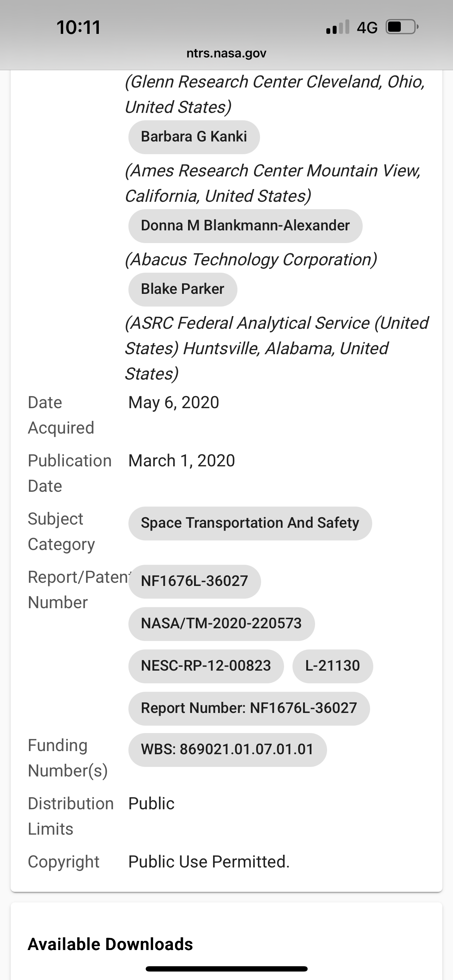Tap the Public Use Permitted copyright text
Image resolution: width=453 pixels, height=980 pixels.
(x=209, y=862)
